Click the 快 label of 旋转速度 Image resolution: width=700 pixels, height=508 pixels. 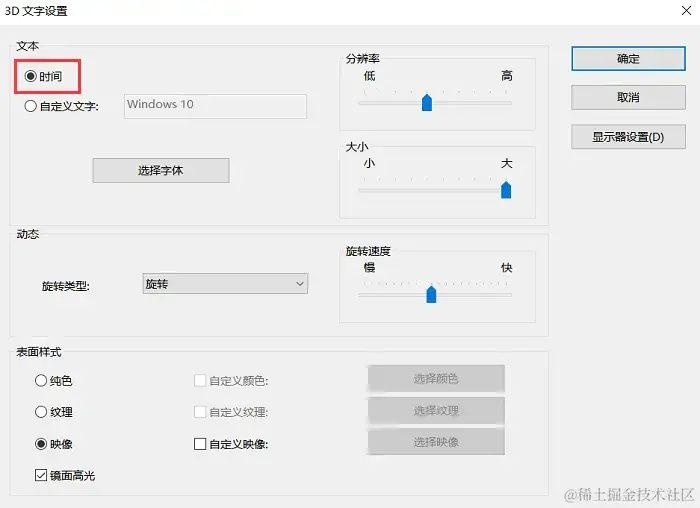pyautogui.click(x=507, y=268)
